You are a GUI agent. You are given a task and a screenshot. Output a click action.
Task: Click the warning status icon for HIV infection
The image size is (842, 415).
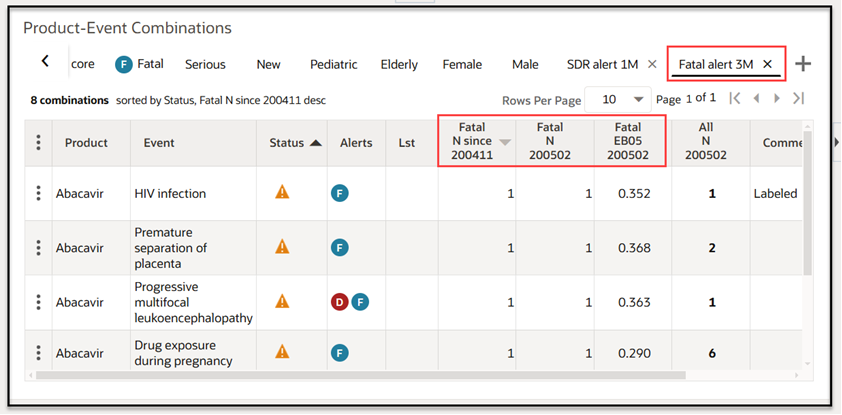pyautogui.click(x=282, y=192)
